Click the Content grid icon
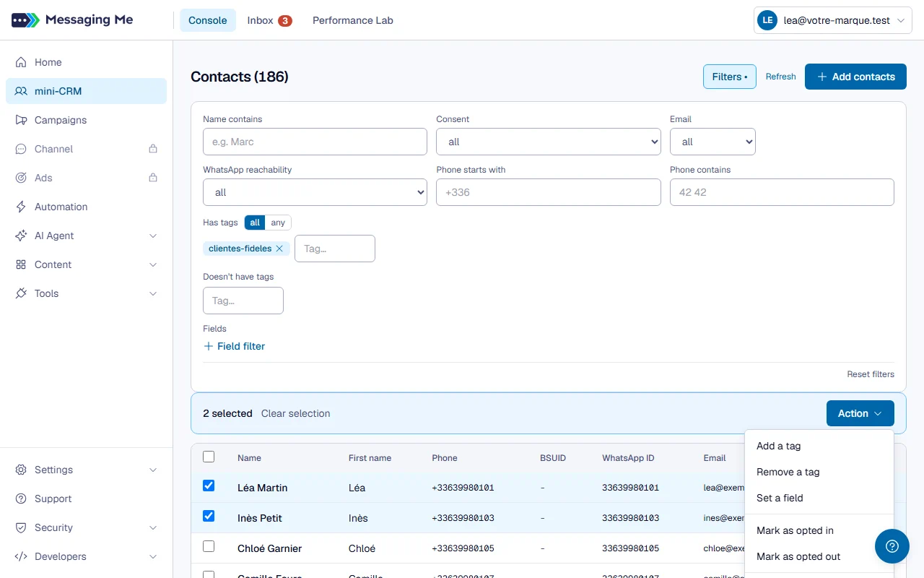Viewport: 924px width, 578px height. click(x=21, y=264)
